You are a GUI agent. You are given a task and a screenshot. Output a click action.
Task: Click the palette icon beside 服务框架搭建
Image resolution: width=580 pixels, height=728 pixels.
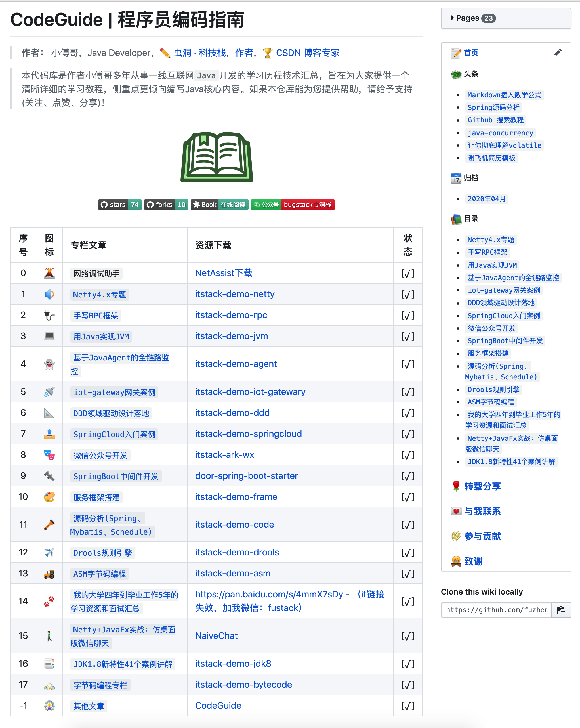pyautogui.click(x=49, y=497)
